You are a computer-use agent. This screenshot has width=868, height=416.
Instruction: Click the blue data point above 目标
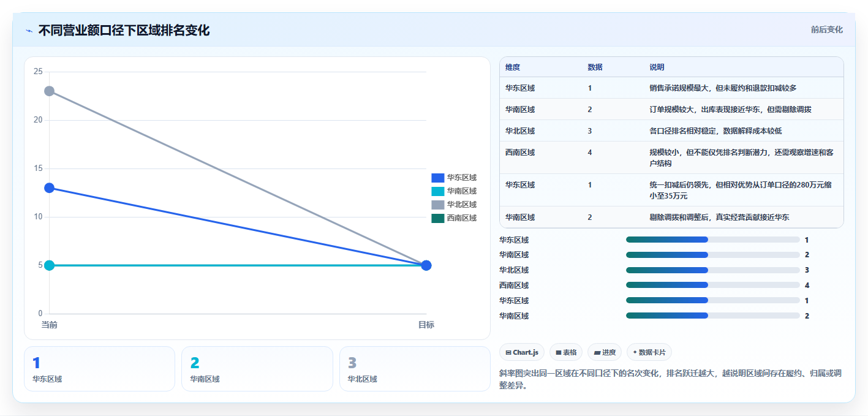point(426,265)
